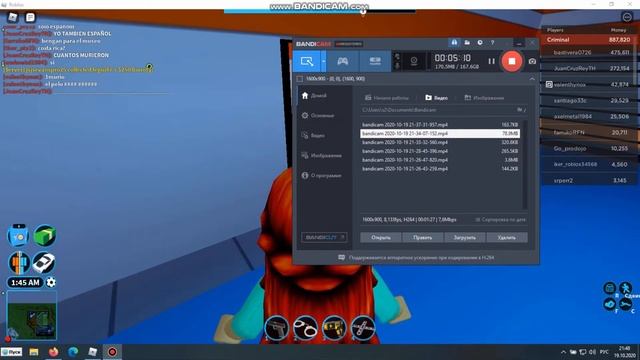The height and width of the screenshot is (360, 640).
Task: Toggle the Roblox chat icon
Action: point(30,17)
